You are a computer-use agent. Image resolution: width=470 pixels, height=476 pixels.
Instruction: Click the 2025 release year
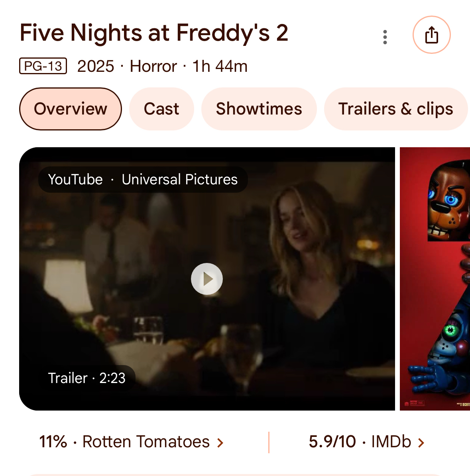(x=96, y=66)
